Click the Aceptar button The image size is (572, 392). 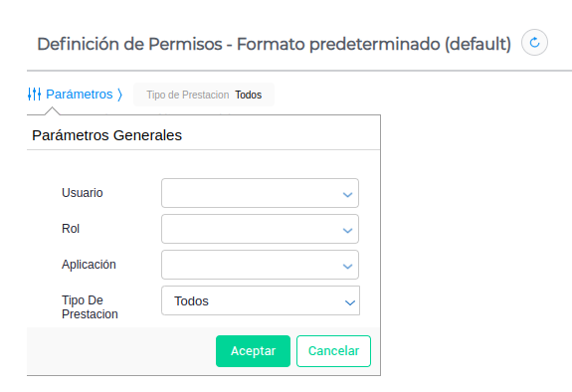(x=253, y=351)
